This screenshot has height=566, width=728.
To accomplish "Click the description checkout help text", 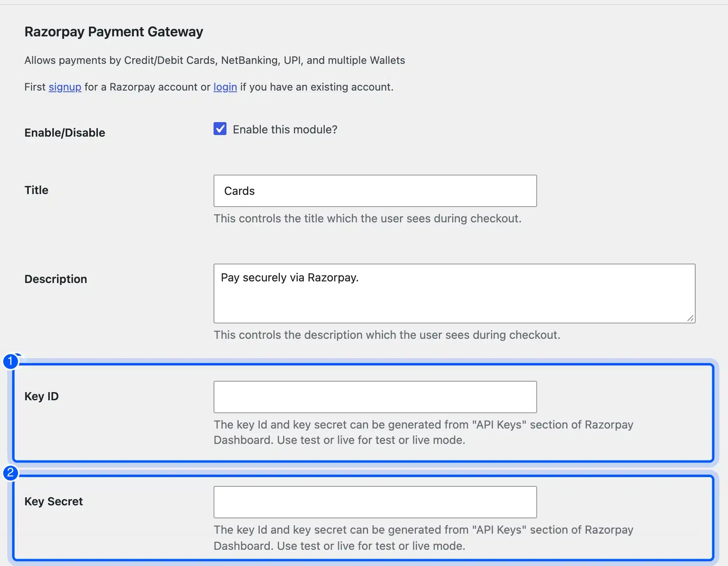I will tap(387, 335).
